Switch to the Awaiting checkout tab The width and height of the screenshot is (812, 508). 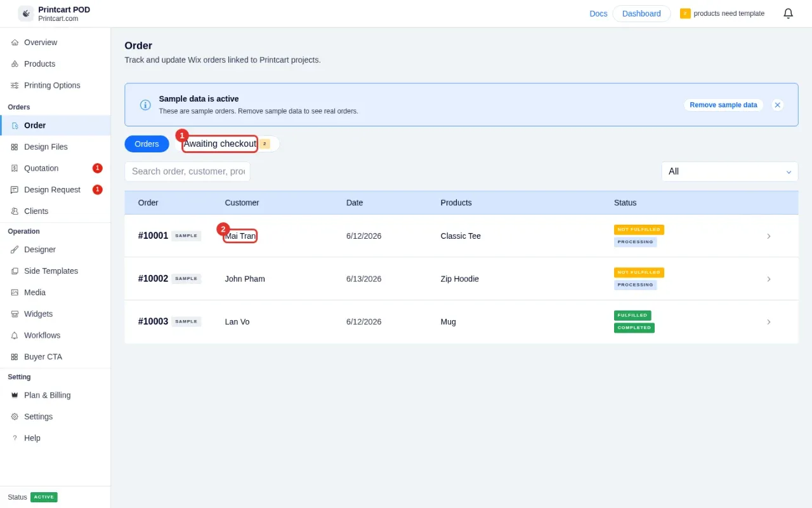pos(227,144)
